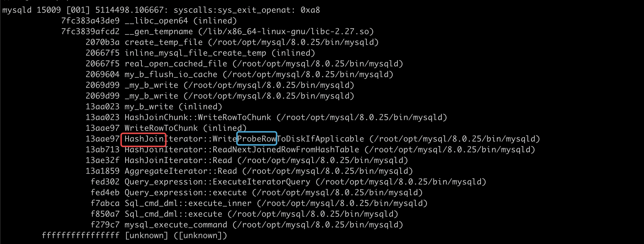The width and height of the screenshot is (644, 244).
Task: Click Sql_cmd_dml::execute_inner function name
Action: [188, 203]
